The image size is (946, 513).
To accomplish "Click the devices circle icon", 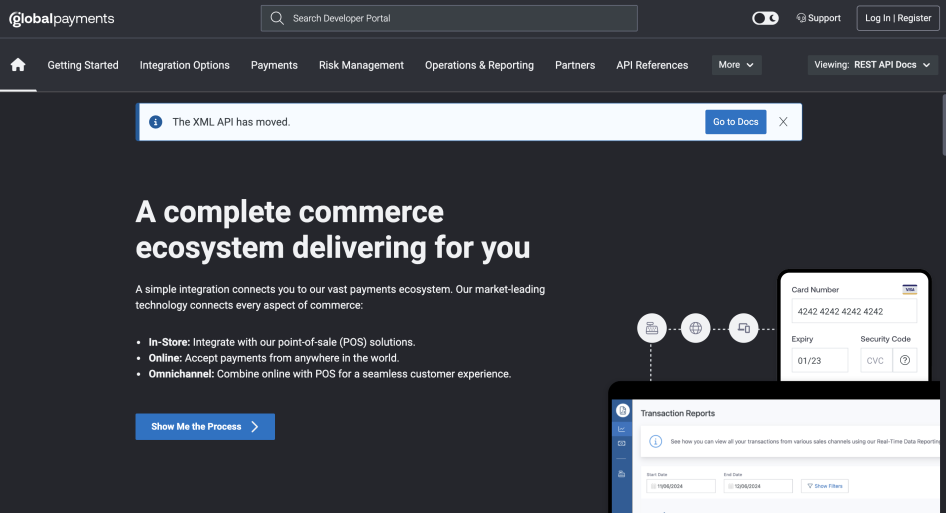I will click(x=743, y=328).
